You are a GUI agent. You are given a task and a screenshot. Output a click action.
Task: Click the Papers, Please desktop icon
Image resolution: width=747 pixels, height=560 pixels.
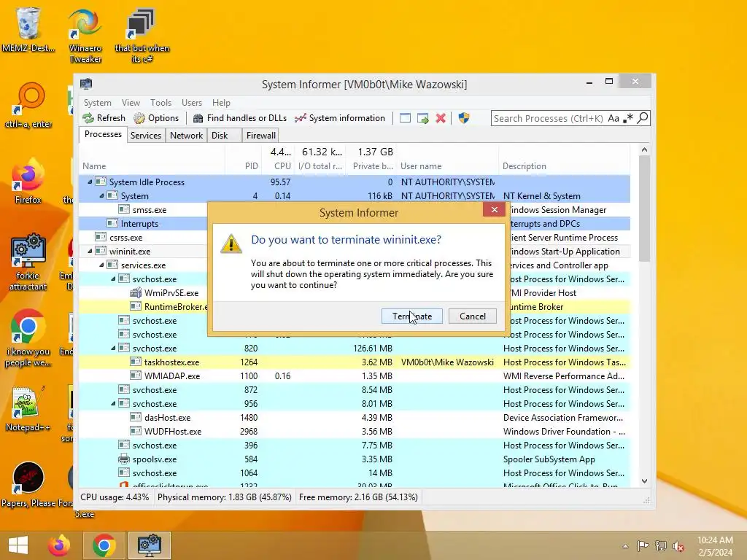click(28, 484)
